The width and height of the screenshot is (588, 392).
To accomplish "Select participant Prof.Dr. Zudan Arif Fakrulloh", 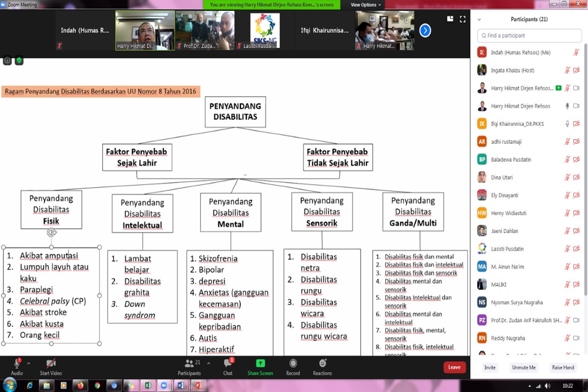I will 528,320.
